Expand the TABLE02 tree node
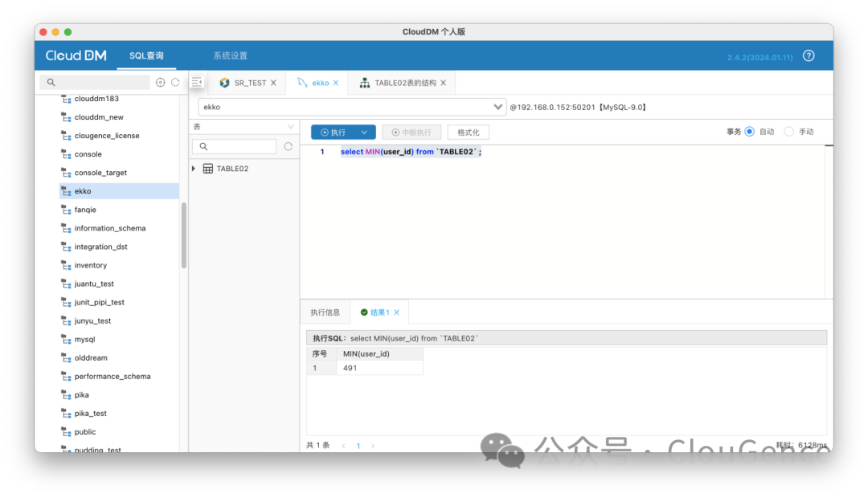Screen dimensions: 868x498 tap(194, 169)
